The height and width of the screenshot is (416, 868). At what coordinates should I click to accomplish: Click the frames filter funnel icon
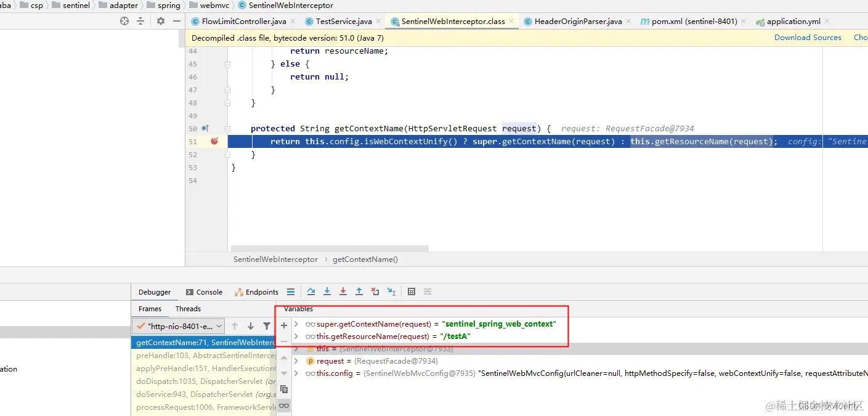point(267,326)
